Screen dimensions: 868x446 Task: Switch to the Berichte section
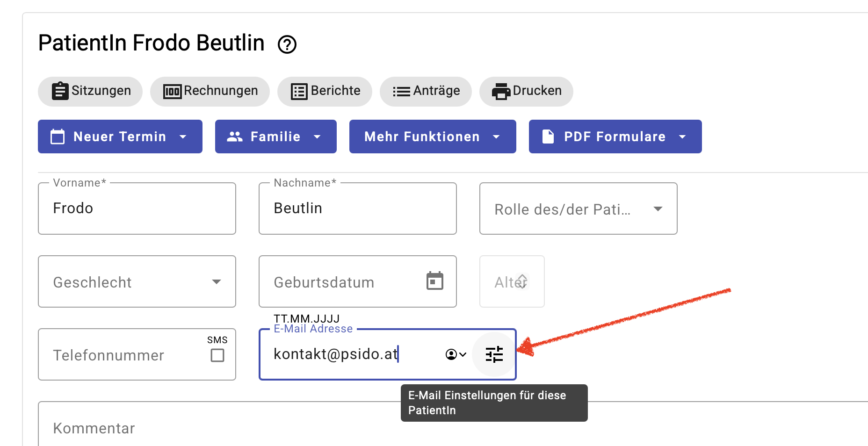pos(325,91)
